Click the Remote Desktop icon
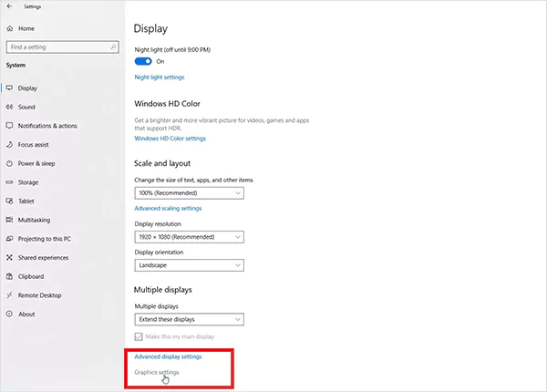The width and height of the screenshot is (547, 392). [x=9, y=295]
